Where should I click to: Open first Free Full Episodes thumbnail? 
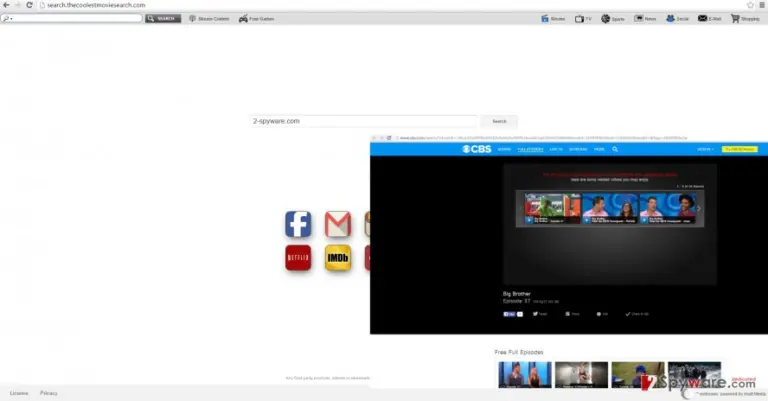(525, 375)
